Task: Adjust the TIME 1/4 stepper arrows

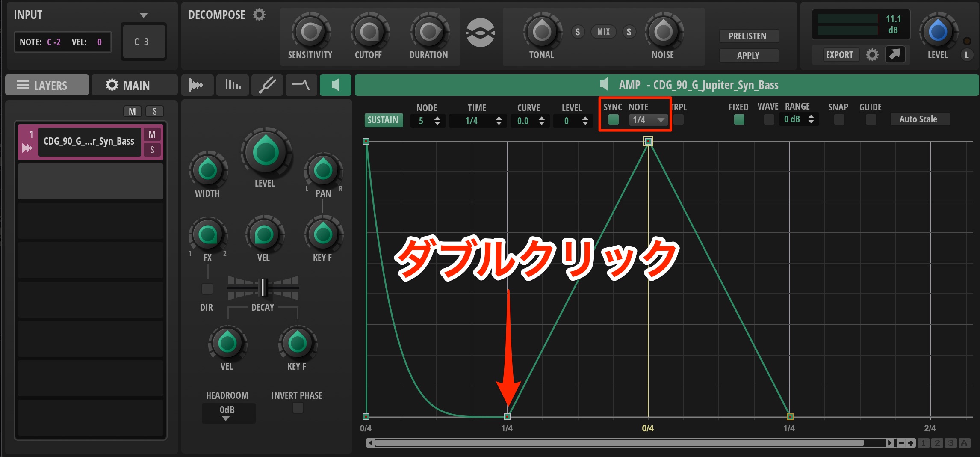Action: pos(499,121)
